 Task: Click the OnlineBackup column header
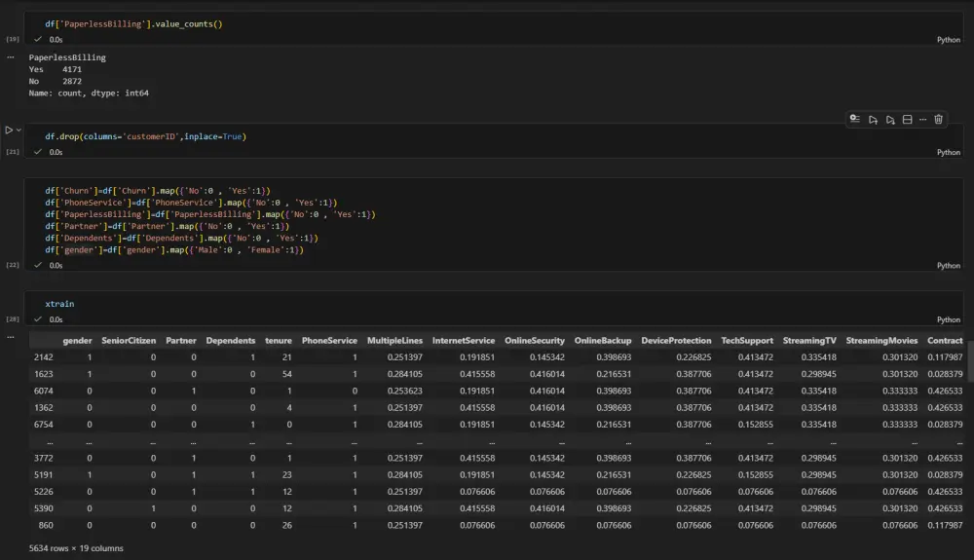pos(603,340)
